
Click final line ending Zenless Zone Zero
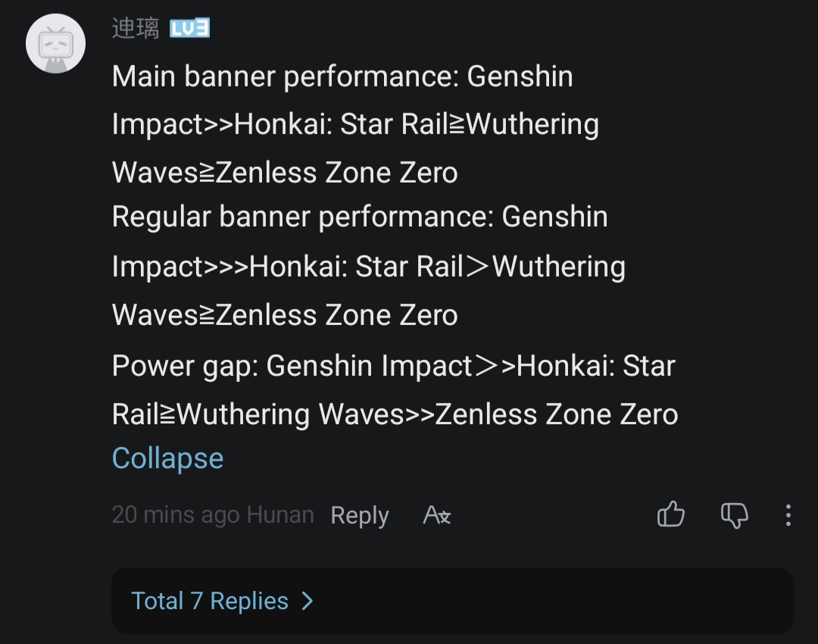pos(395,414)
